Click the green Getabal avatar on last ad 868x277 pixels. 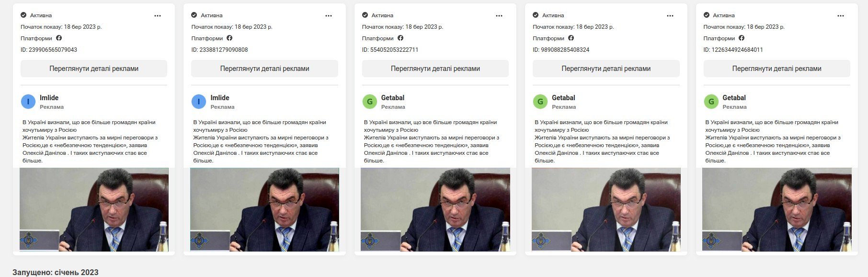tap(711, 102)
